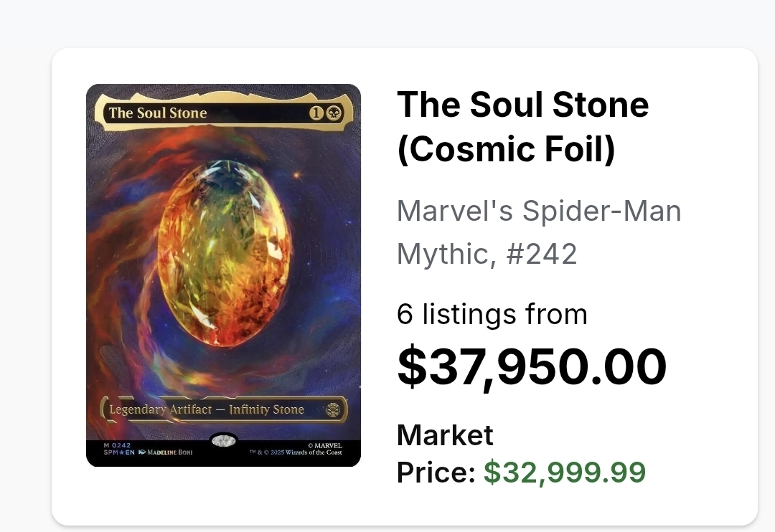Screen dimensions: 775x532
Task: Click the black mana symbol on the card
Action: pyautogui.click(x=334, y=113)
